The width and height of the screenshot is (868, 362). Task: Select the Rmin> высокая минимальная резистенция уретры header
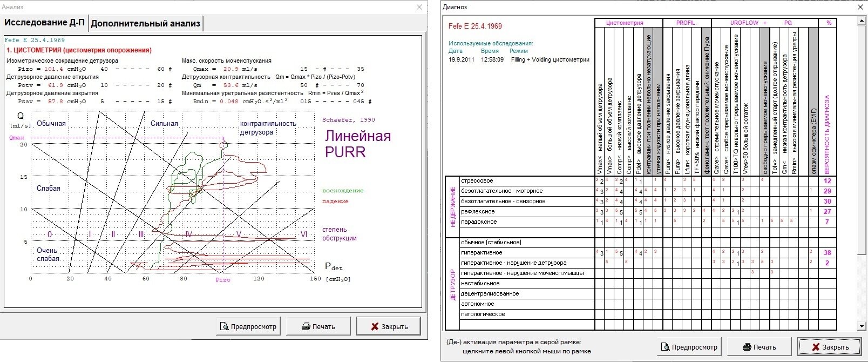point(794,101)
